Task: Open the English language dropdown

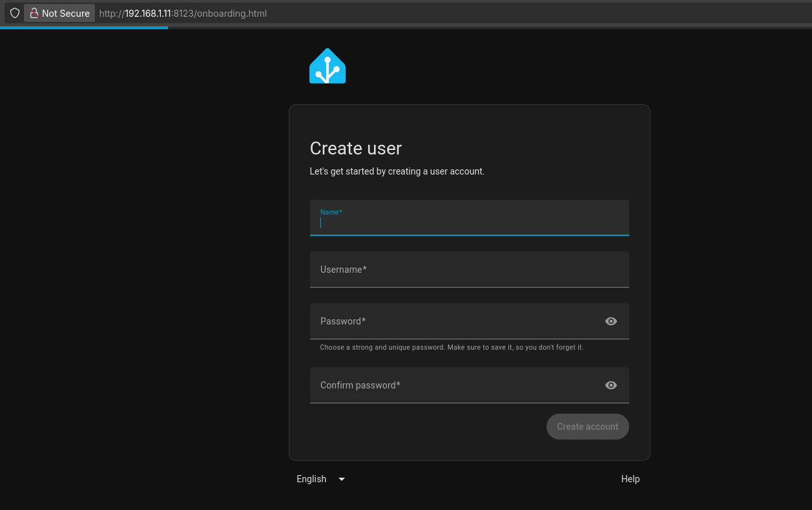Action: [x=321, y=479]
